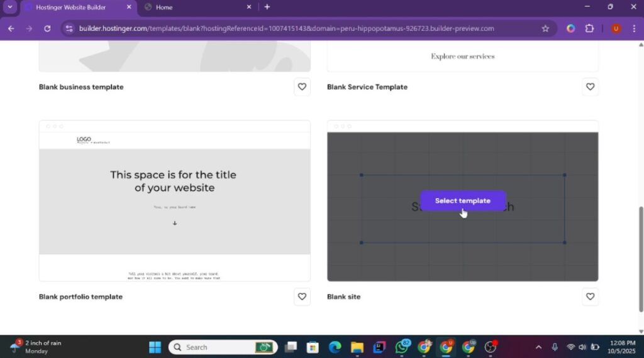Open OBS Studio icon in taskbar
The height and width of the screenshot is (358, 644).
pos(491,347)
